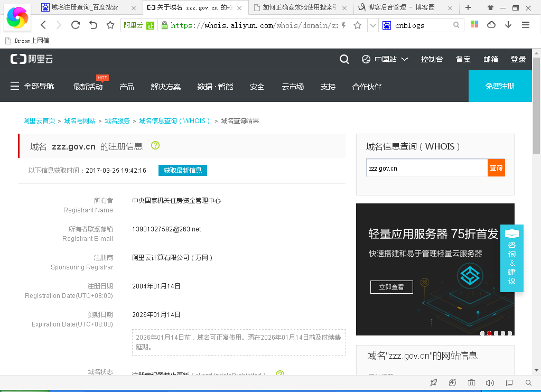Click the green lock security icon

coord(165,25)
